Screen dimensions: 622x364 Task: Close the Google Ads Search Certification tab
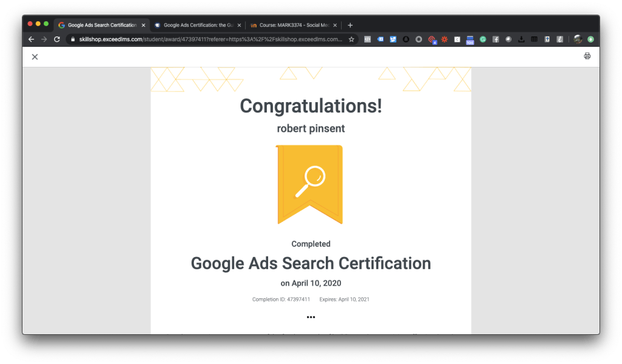143,25
